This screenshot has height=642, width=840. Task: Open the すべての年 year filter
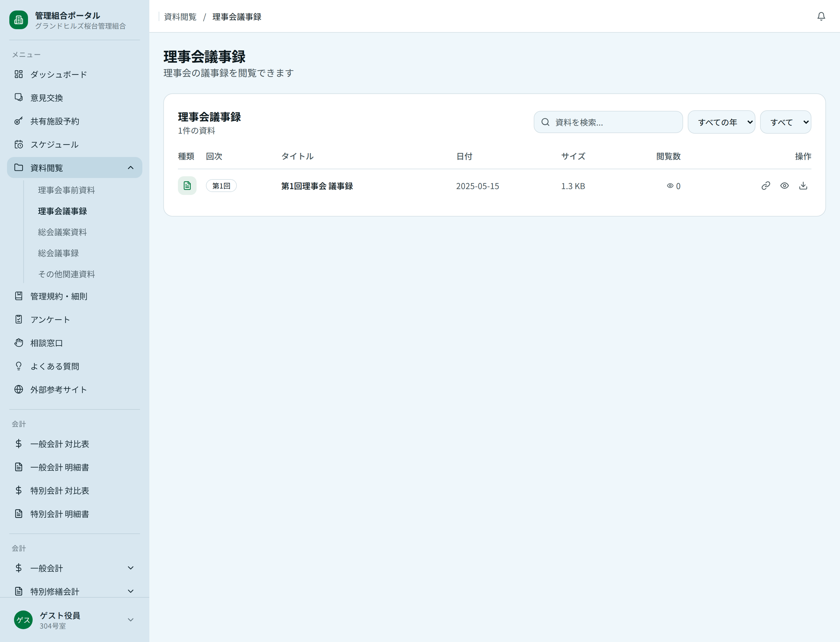point(721,122)
